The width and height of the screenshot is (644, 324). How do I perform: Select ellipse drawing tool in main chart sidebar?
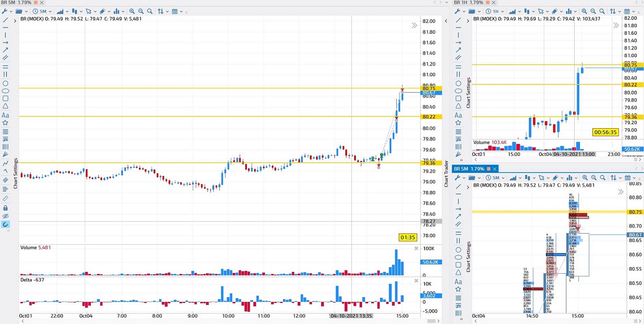(5, 91)
